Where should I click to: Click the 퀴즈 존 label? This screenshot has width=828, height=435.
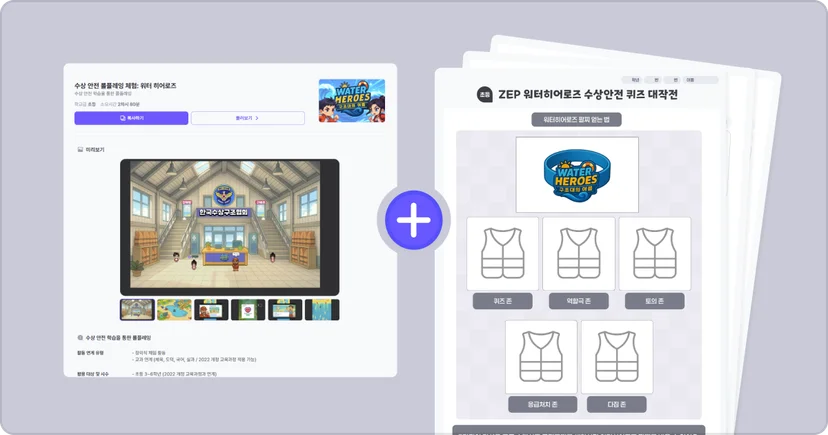point(503,301)
